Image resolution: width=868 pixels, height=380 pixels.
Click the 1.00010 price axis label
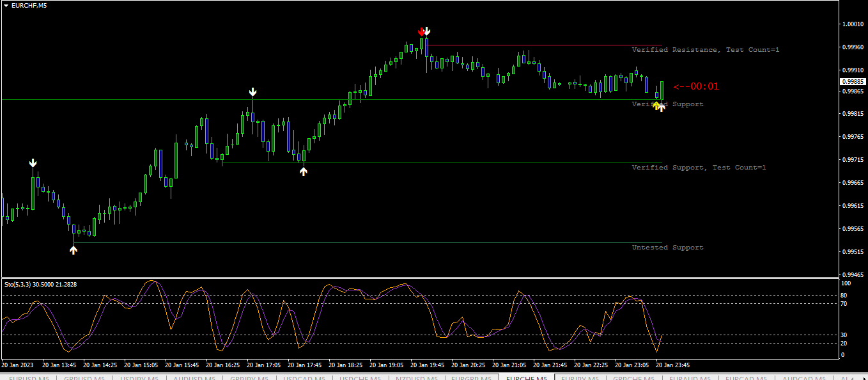(853, 24)
